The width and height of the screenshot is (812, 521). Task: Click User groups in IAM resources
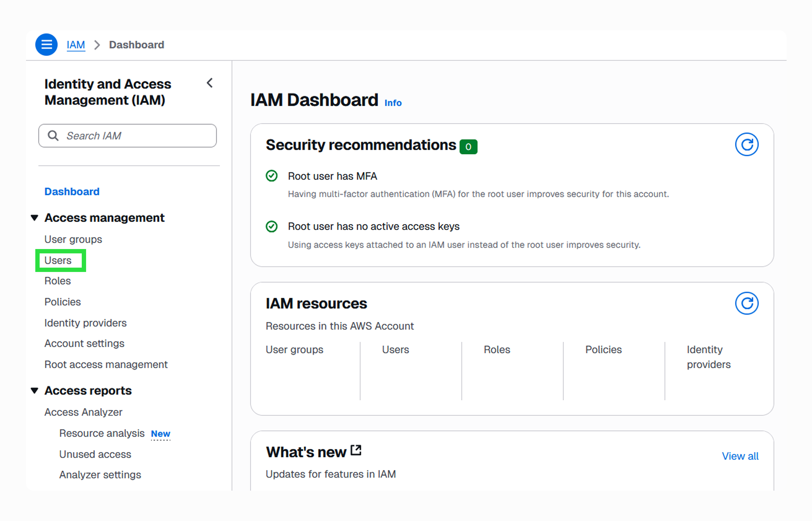pyautogui.click(x=294, y=349)
